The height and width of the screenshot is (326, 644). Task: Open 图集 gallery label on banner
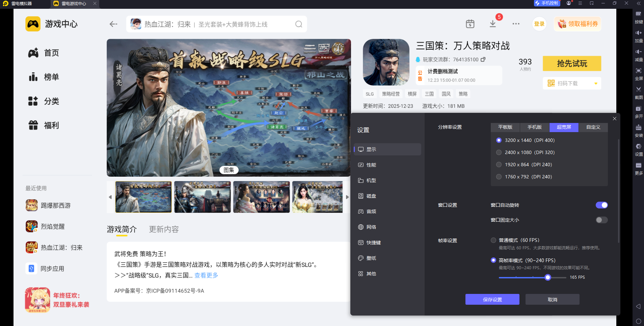(x=229, y=170)
